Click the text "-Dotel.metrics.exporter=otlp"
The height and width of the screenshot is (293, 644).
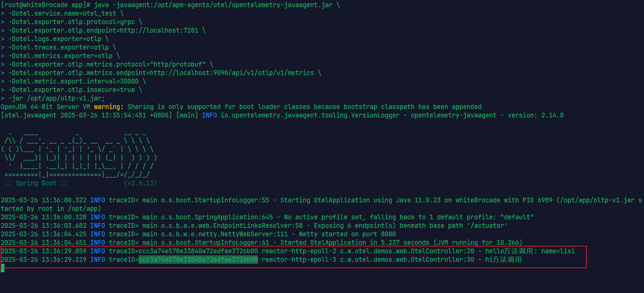tap(60, 56)
